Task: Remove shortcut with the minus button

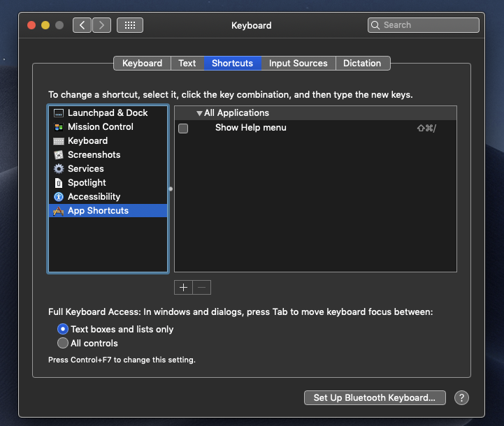Action: [202, 287]
